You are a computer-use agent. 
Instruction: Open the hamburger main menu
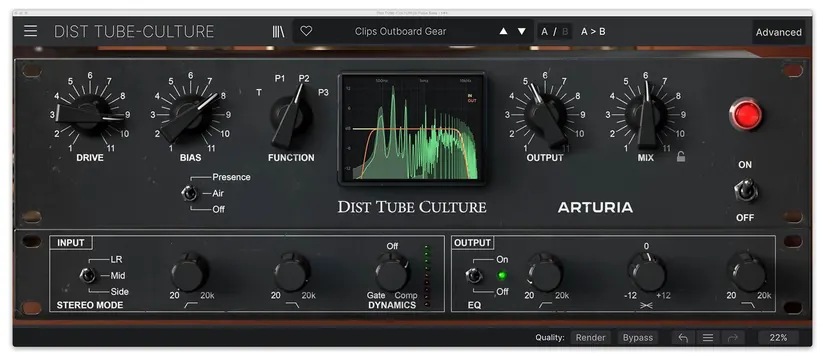pyautogui.click(x=31, y=31)
